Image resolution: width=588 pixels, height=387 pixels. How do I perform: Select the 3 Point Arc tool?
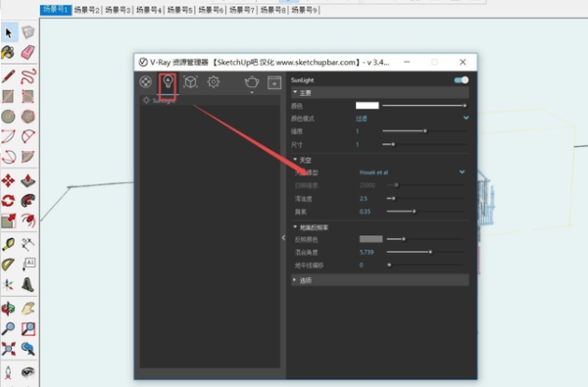(x=8, y=157)
